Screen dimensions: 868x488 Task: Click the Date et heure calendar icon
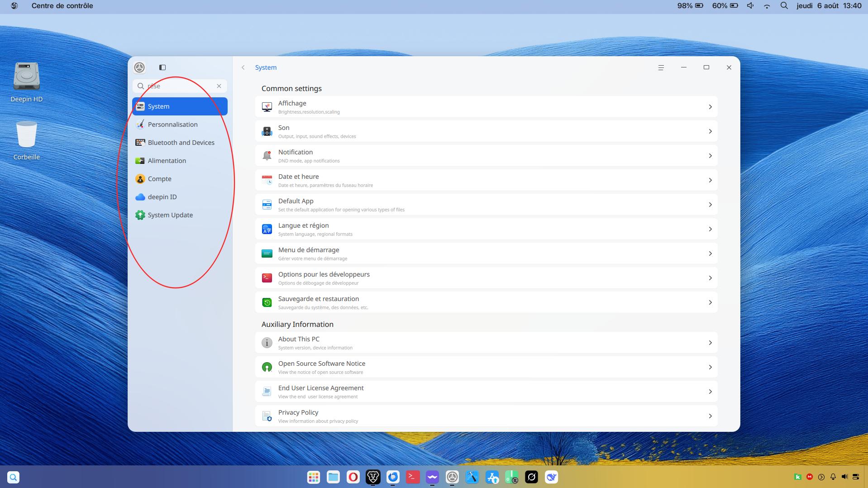point(267,180)
